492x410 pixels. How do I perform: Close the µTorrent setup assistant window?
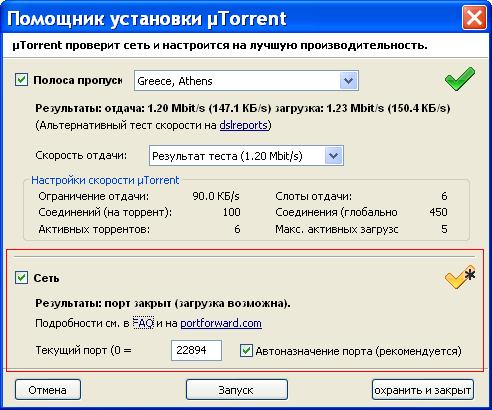pos(474,18)
